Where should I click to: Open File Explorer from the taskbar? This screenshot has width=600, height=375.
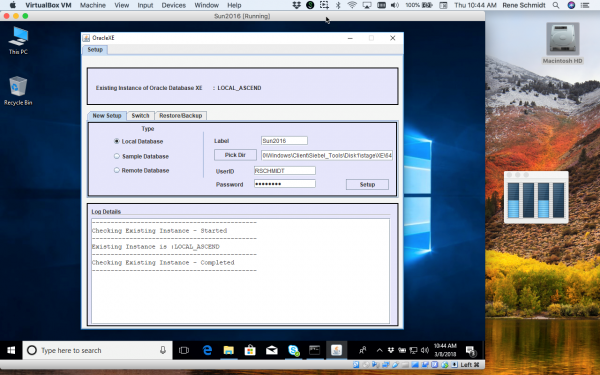[x=228, y=350]
